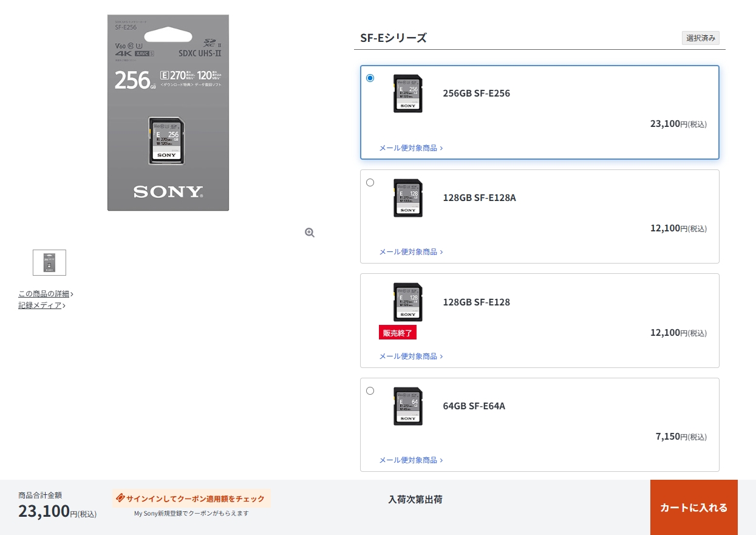Open この商品の詳細 link
Screen dimensions: 756x535
click(45, 294)
